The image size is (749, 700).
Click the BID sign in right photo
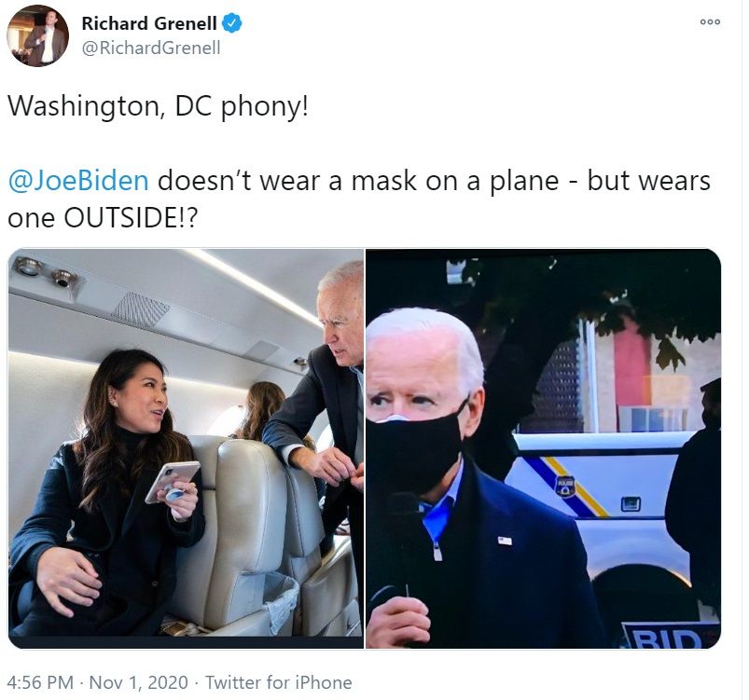(669, 636)
